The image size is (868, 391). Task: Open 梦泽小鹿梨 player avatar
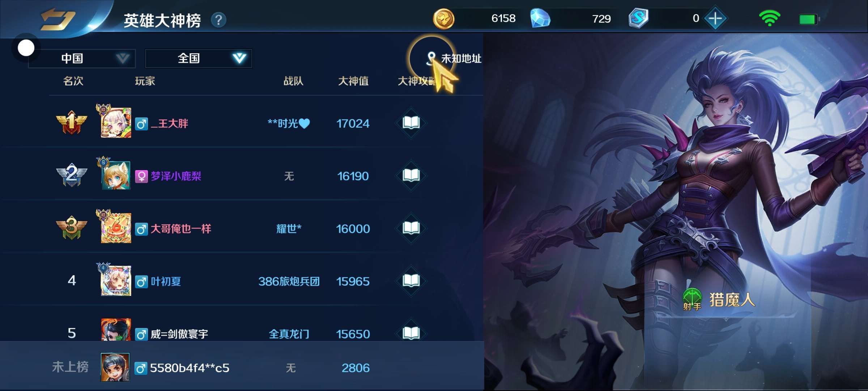[115, 176]
